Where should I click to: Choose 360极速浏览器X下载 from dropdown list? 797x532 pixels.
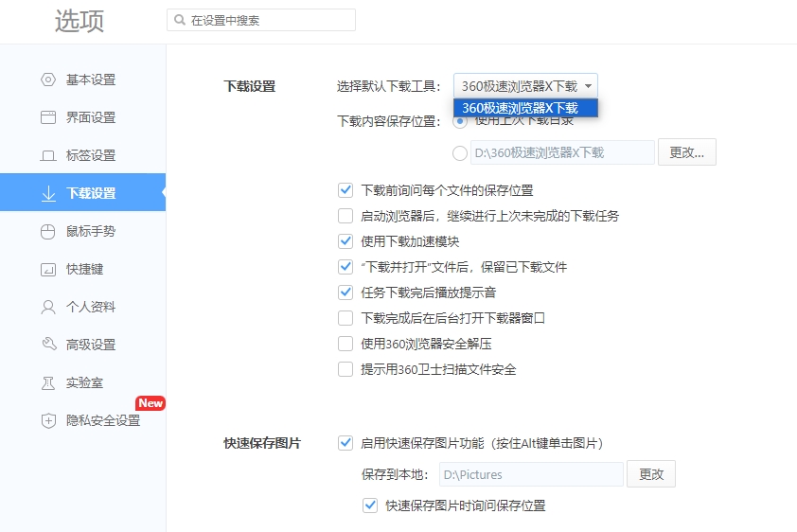point(525,108)
